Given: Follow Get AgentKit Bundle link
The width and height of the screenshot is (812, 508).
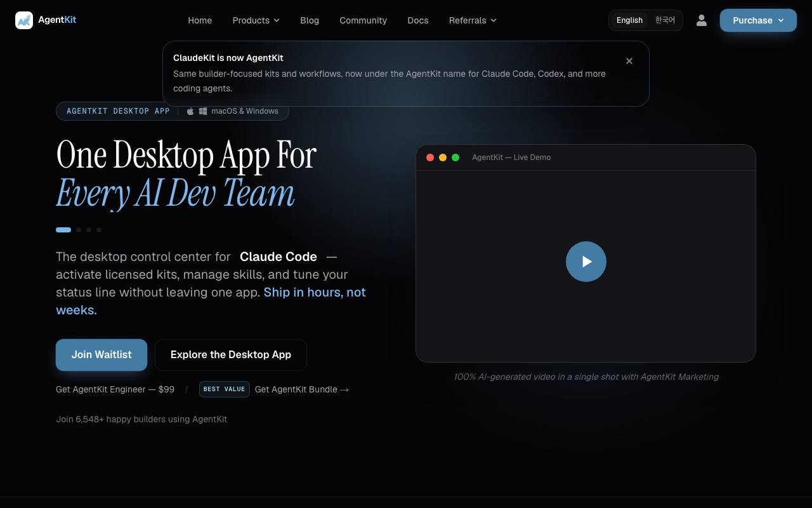Looking at the screenshot, I should tap(302, 389).
